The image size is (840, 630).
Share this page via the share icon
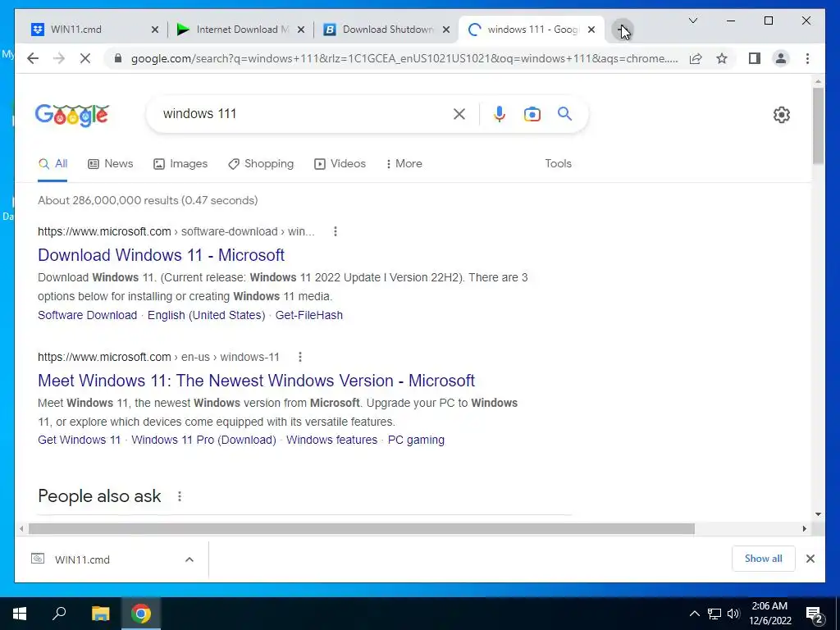tap(696, 58)
